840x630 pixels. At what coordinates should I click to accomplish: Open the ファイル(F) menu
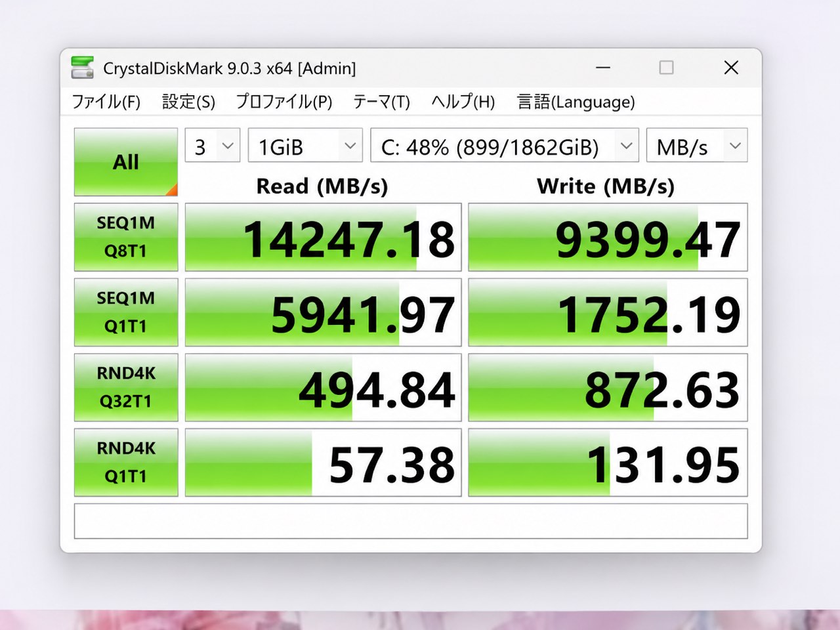(x=106, y=102)
